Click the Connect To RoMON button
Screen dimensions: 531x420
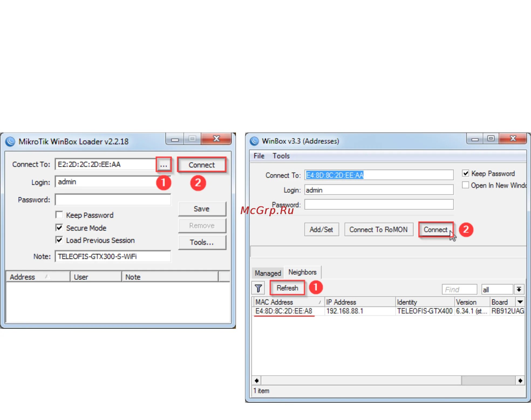(378, 229)
